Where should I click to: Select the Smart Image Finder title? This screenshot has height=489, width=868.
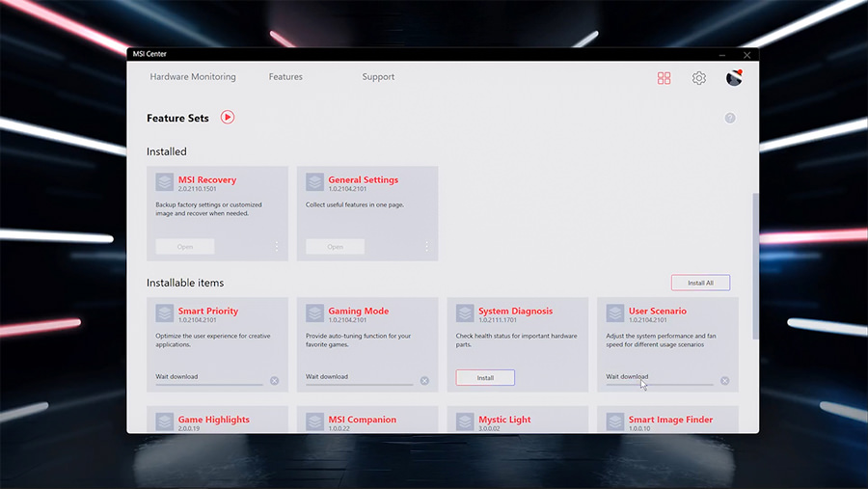(670, 420)
